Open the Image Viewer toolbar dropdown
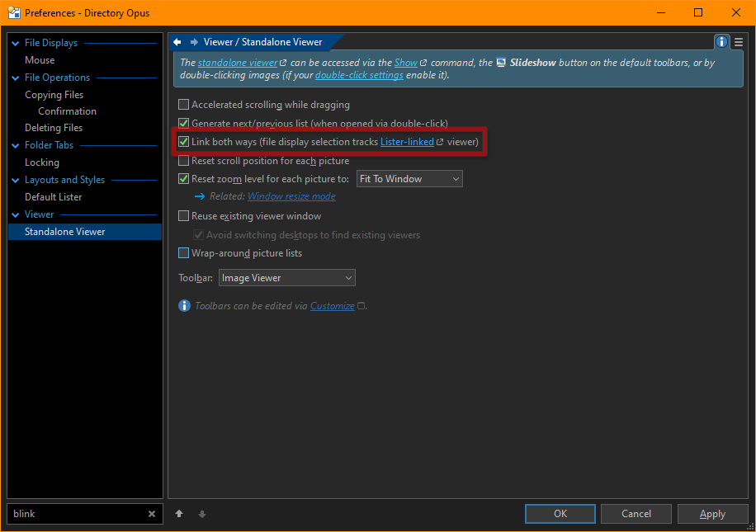Screen dimensions: 756x532 (x=287, y=278)
